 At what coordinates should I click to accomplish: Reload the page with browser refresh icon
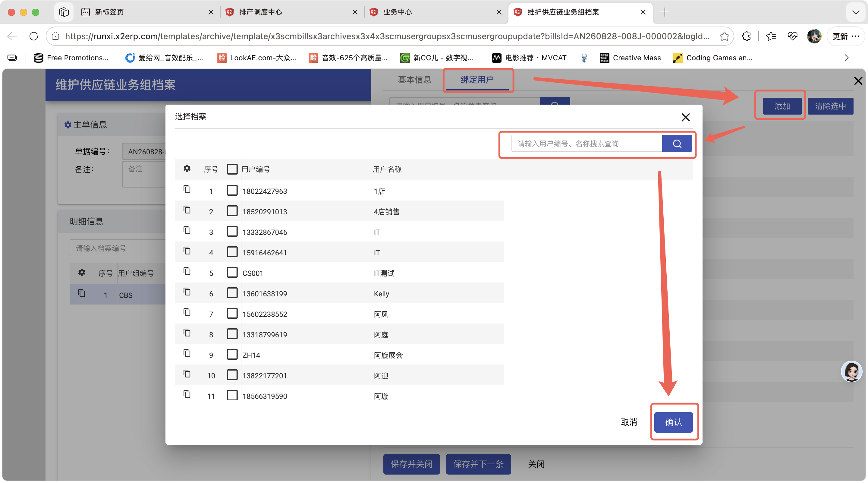pyautogui.click(x=34, y=36)
